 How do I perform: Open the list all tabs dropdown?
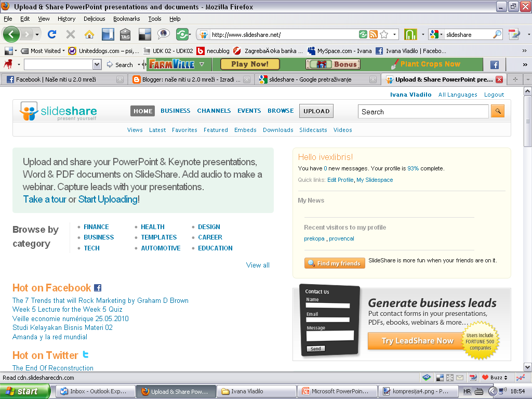click(528, 79)
